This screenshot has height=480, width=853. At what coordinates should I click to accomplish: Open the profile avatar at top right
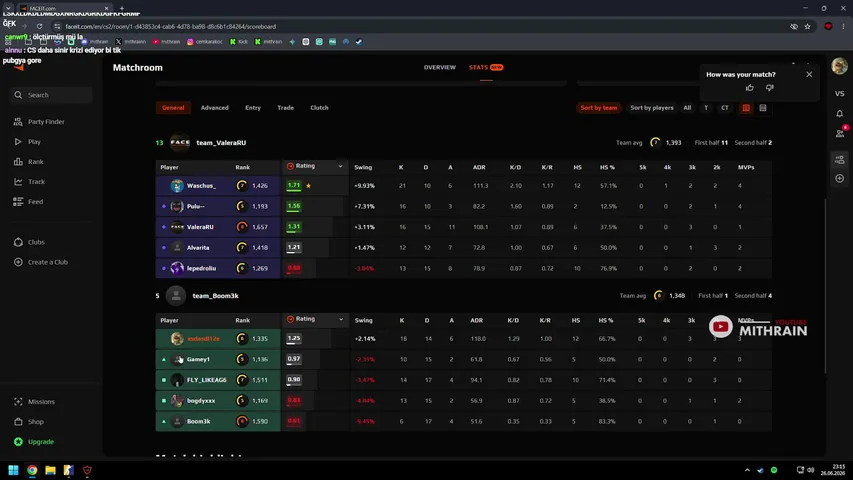pos(839,66)
